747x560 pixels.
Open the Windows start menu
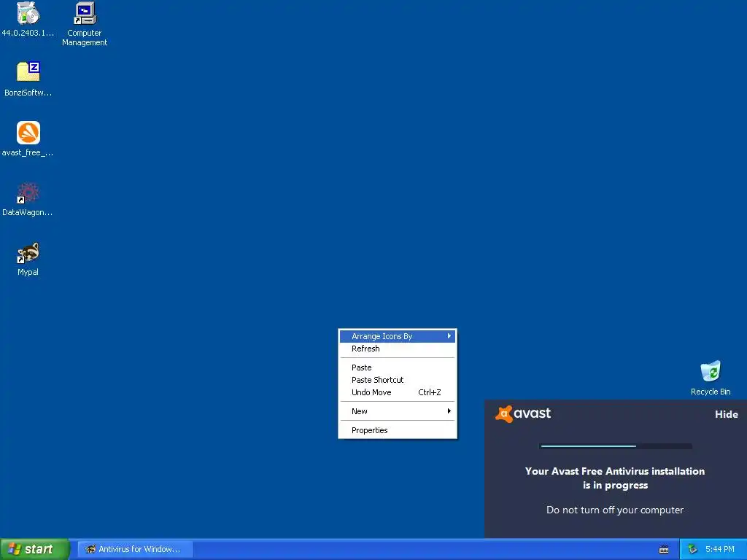click(34, 549)
